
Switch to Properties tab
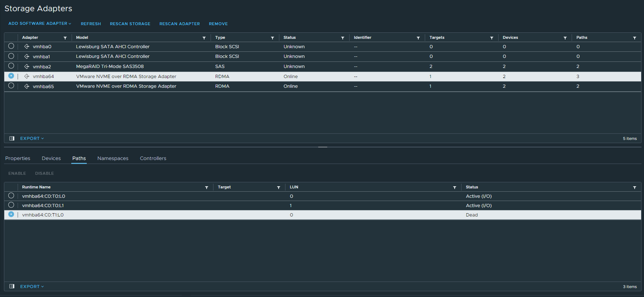[18, 158]
